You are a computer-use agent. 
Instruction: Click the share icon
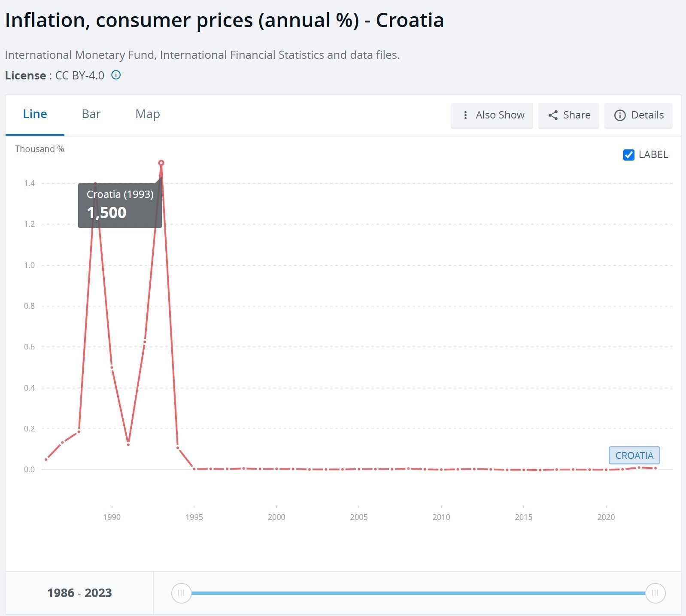(553, 115)
